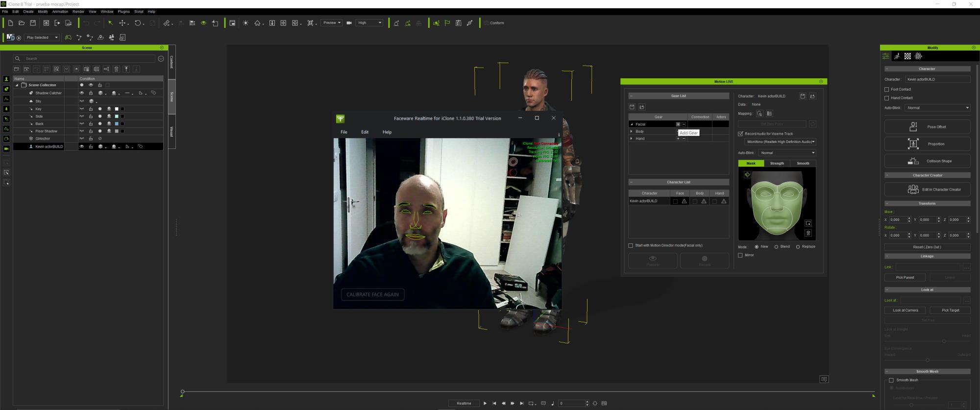Switch to the Strength tab
Viewport: 980px width, 410px height.
pos(777,164)
